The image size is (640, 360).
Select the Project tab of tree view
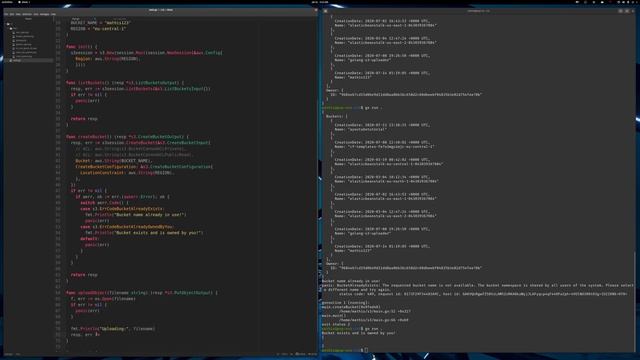28,18
